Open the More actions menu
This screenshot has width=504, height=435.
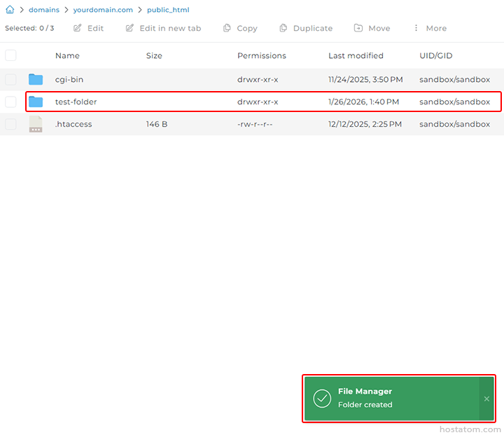tap(429, 28)
